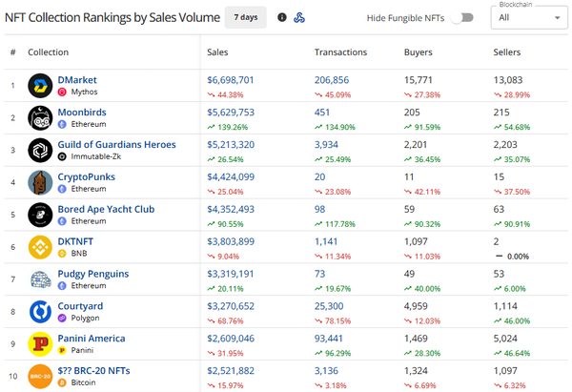Sort rankings by the Buyers column

[x=419, y=52]
